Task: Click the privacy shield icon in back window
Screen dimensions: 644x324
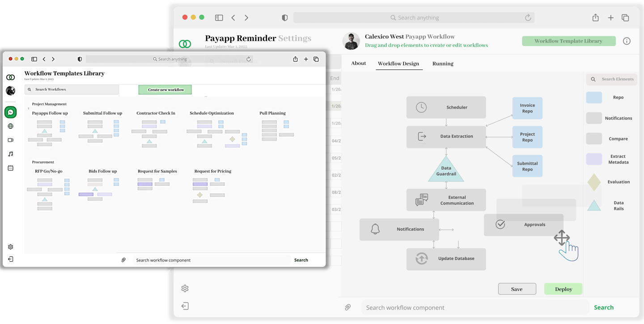Action: (x=285, y=18)
